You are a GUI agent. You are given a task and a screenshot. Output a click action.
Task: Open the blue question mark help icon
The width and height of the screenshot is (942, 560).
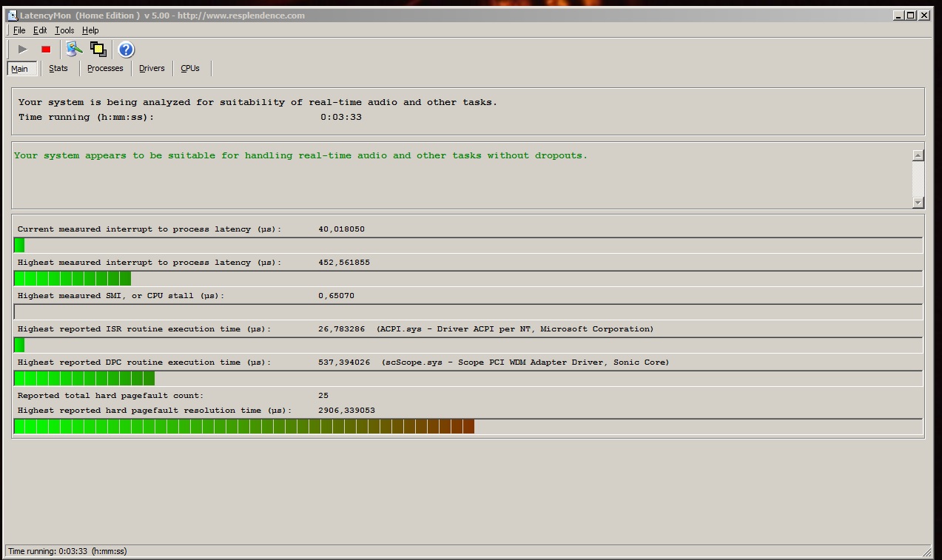(127, 50)
